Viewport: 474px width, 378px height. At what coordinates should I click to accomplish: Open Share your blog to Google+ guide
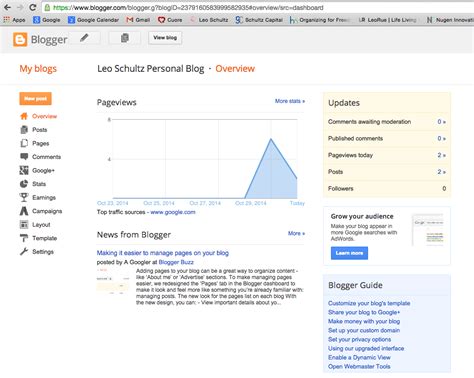click(364, 312)
